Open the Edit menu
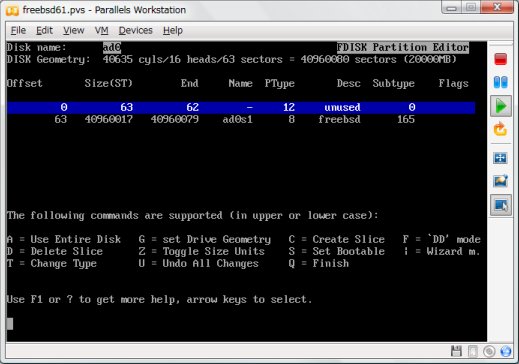Image resolution: width=519 pixels, height=364 pixels. tap(44, 31)
